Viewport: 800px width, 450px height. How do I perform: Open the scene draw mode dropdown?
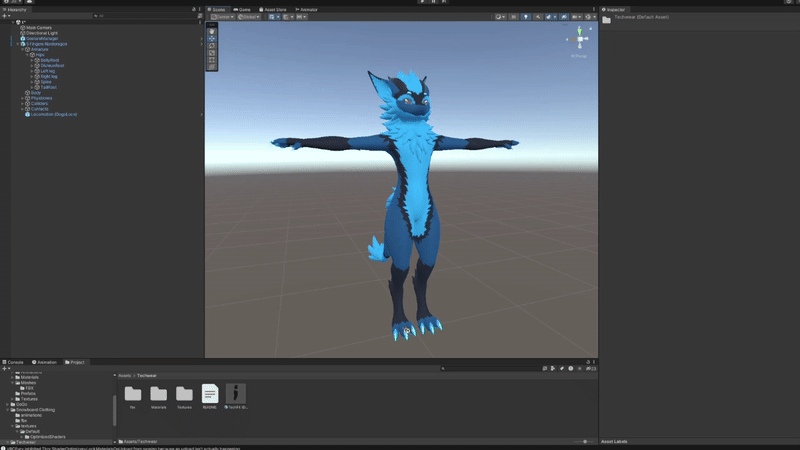tap(501, 17)
